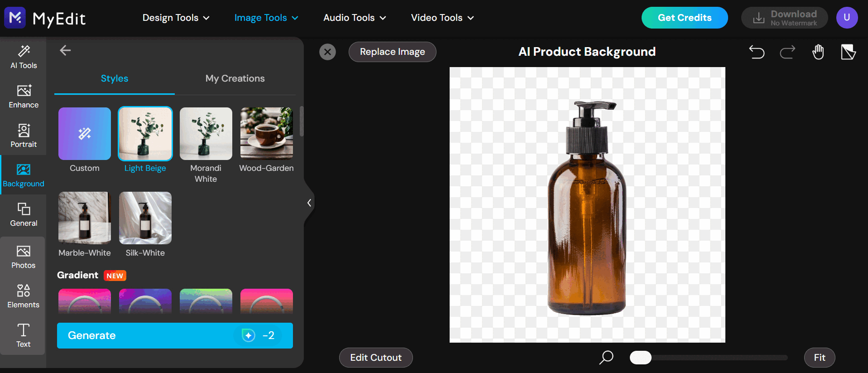
Task: Click the Replace Image button
Action: pos(392,52)
